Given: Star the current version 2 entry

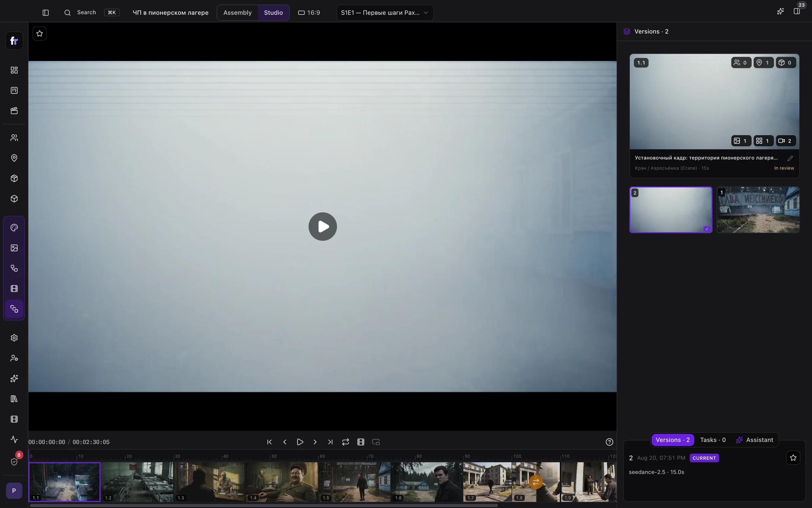Looking at the screenshot, I should [x=793, y=458].
